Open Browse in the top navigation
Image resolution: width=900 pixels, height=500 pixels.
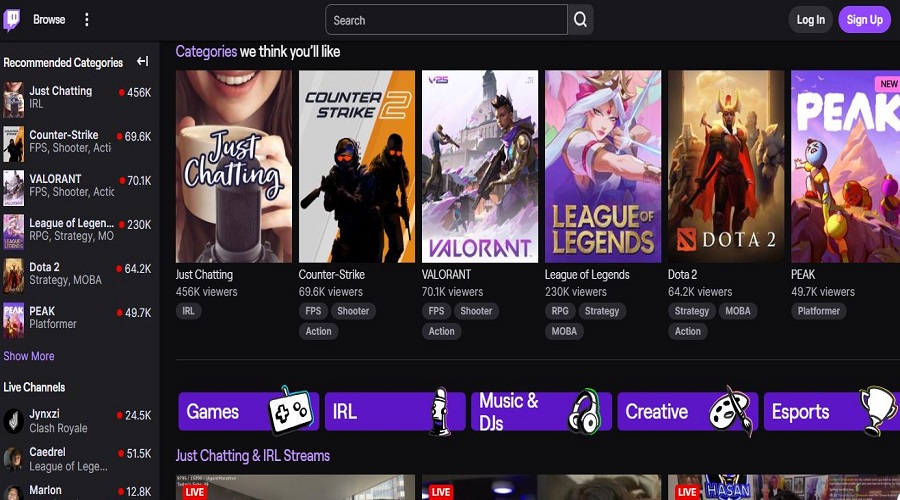click(x=49, y=20)
